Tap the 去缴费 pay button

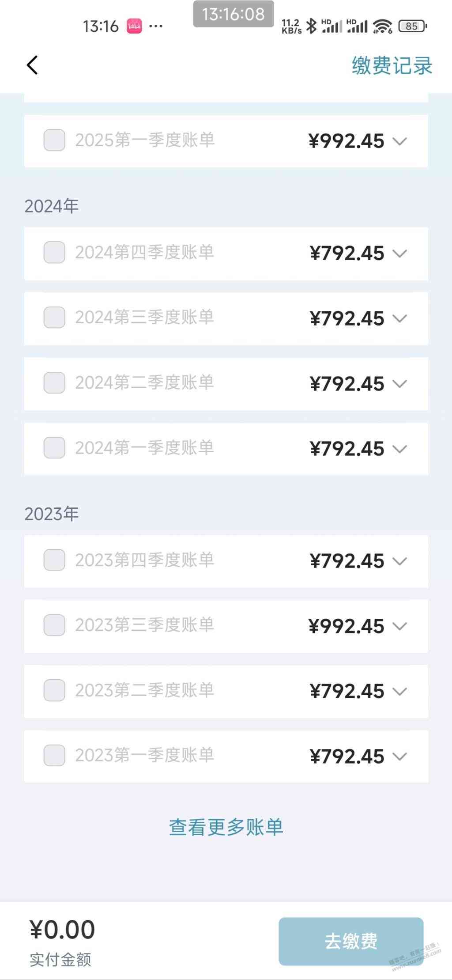coord(351,941)
